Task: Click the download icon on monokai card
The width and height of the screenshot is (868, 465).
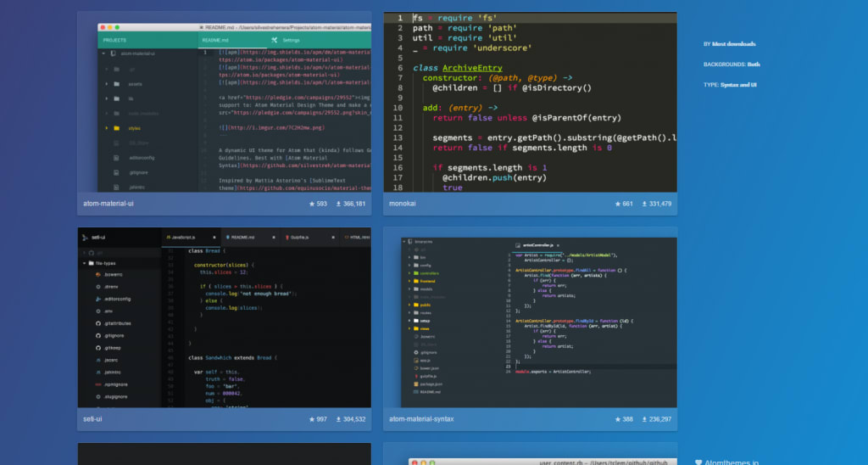Action: click(644, 204)
